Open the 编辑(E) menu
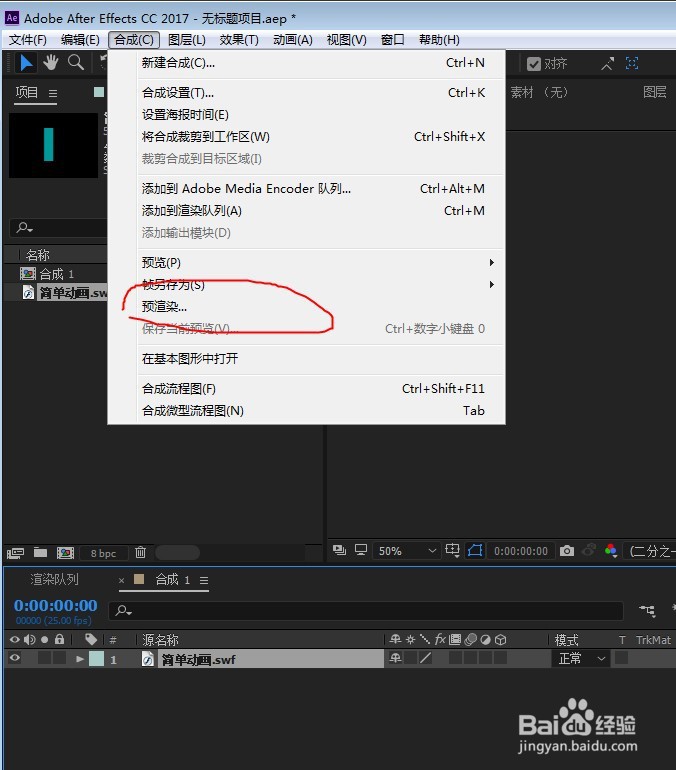 80,40
